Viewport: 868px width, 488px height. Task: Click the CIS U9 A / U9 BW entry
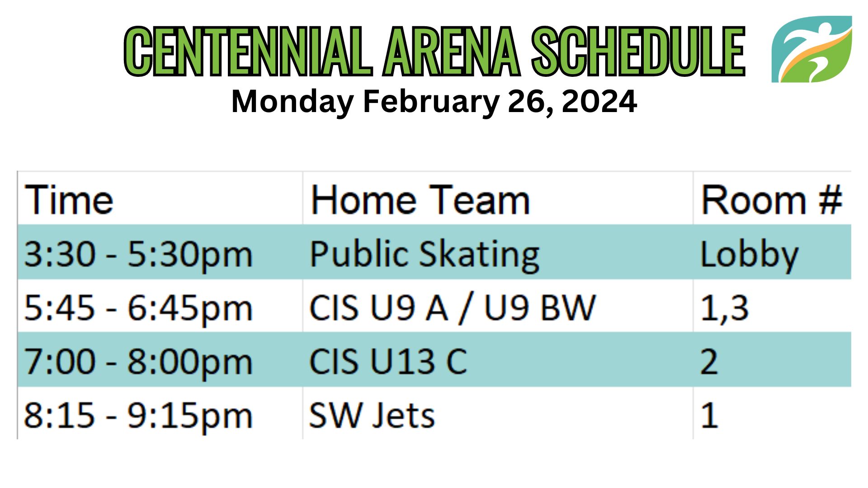(x=453, y=308)
